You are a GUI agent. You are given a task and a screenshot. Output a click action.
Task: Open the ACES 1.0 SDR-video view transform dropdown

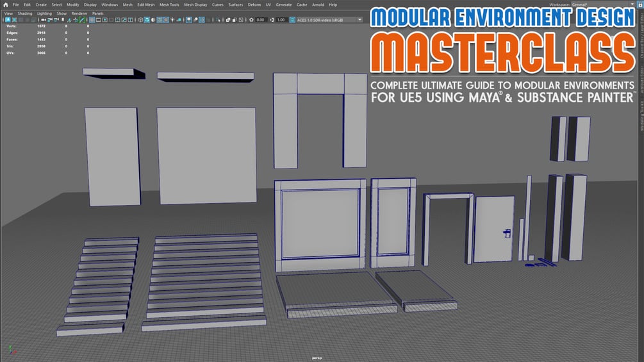click(x=330, y=20)
